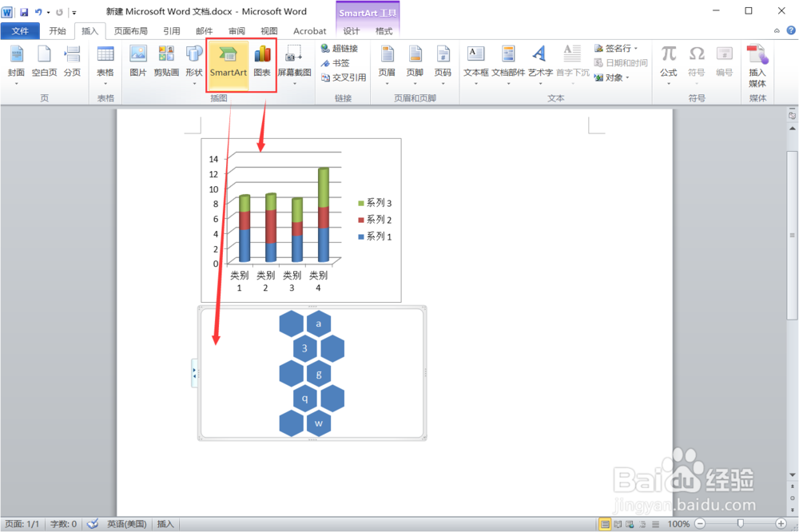Zoom out with the minus button
This screenshot has height=532, width=799.
click(700, 523)
